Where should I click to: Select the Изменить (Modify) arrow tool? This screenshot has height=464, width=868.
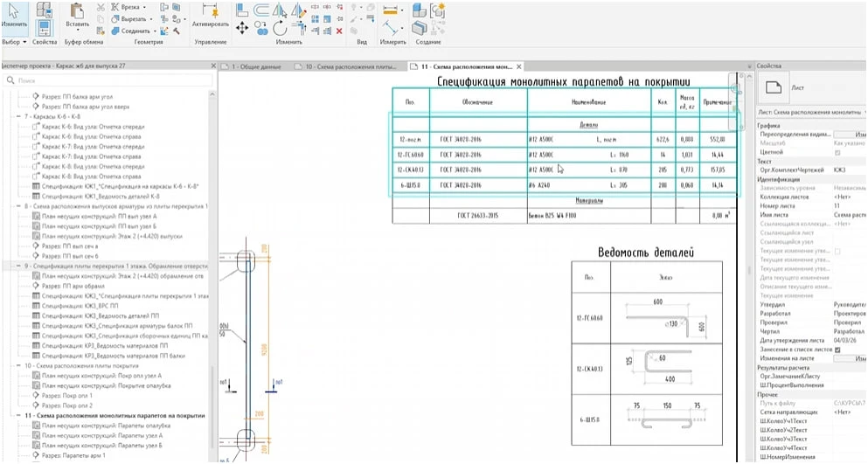point(14,15)
